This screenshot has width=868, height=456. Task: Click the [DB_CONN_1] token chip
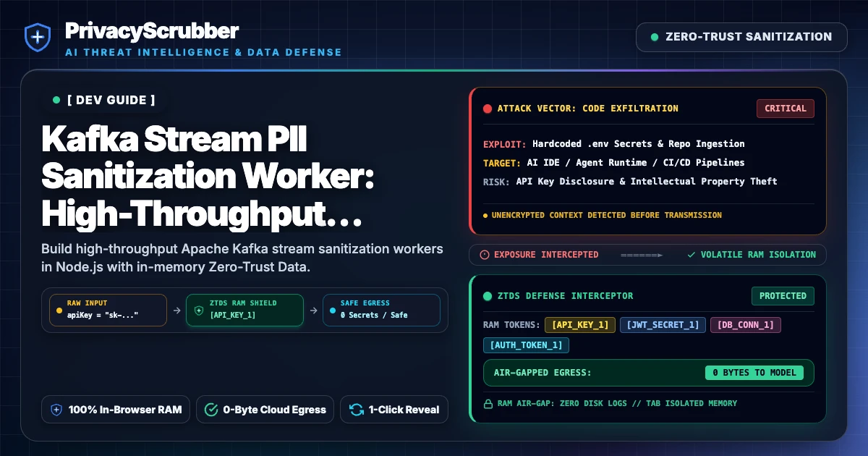pyautogui.click(x=746, y=325)
